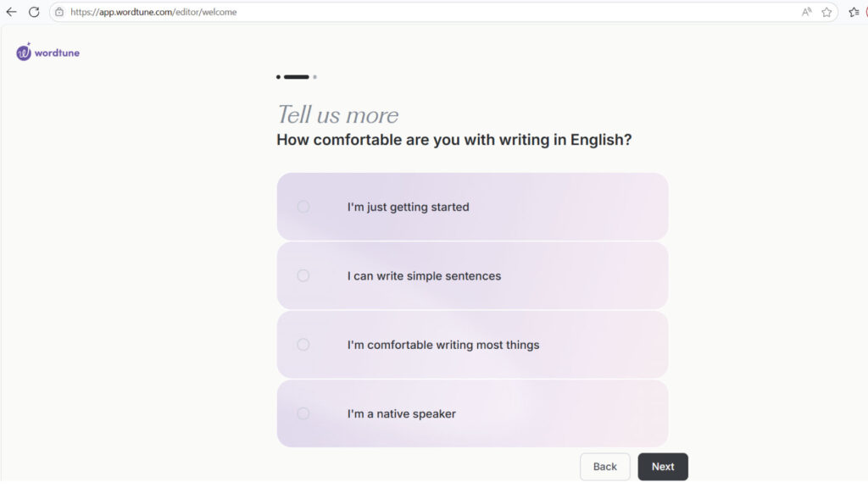Viewport: 868px width, 488px height.
Task: Click the first progress step dot
Action: click(278, 77)
